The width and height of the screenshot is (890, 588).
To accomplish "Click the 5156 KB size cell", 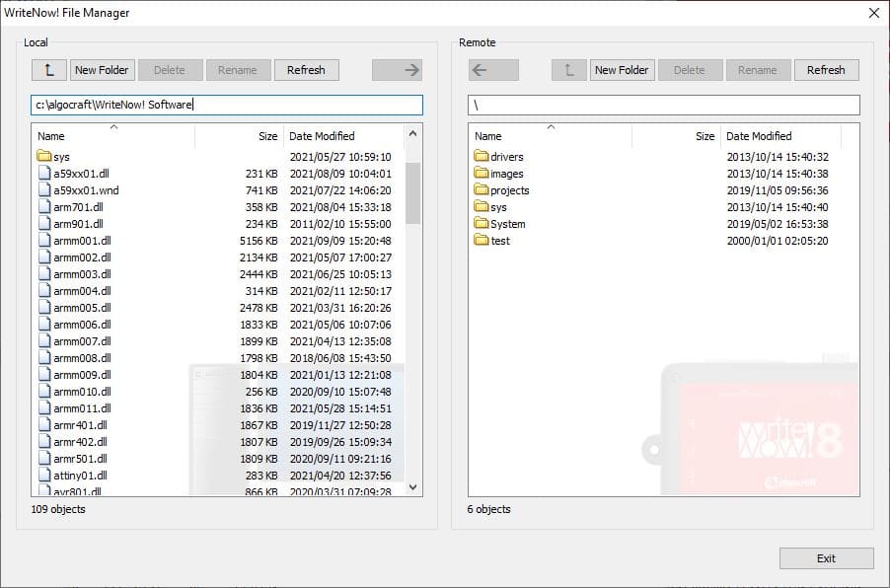I will (259, 241).
